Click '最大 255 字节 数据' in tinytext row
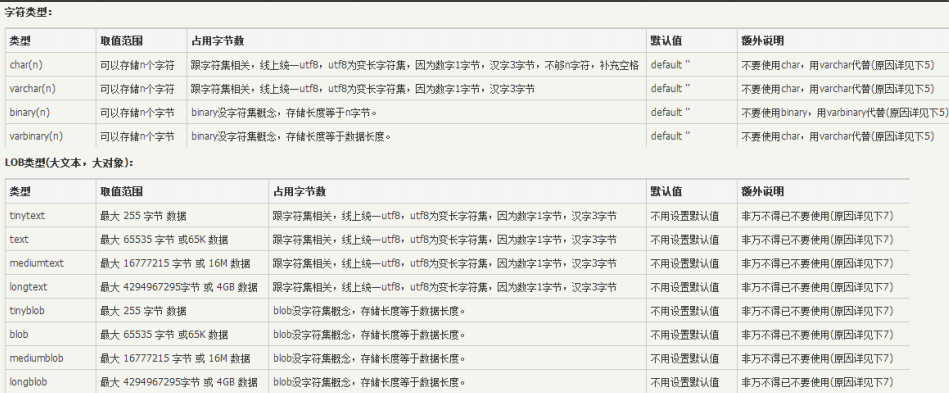 [143, 216]
